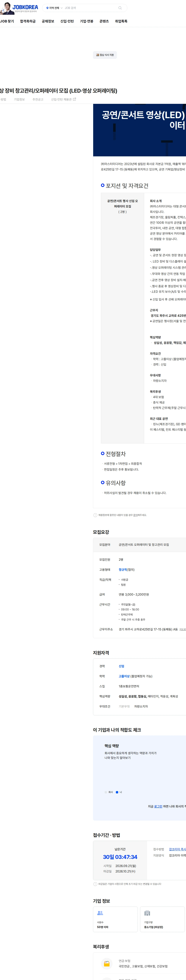
Task: Open the JOB 찾기 menu
Action: pyautogui.click(x=7, y=21)
